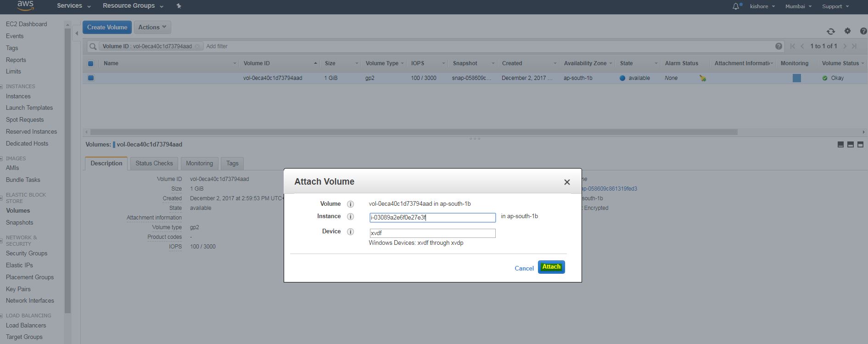Click the notifications bell icon
Image resolution: width=868 pixels, height=344 pixels.
(x=736, y=6)
